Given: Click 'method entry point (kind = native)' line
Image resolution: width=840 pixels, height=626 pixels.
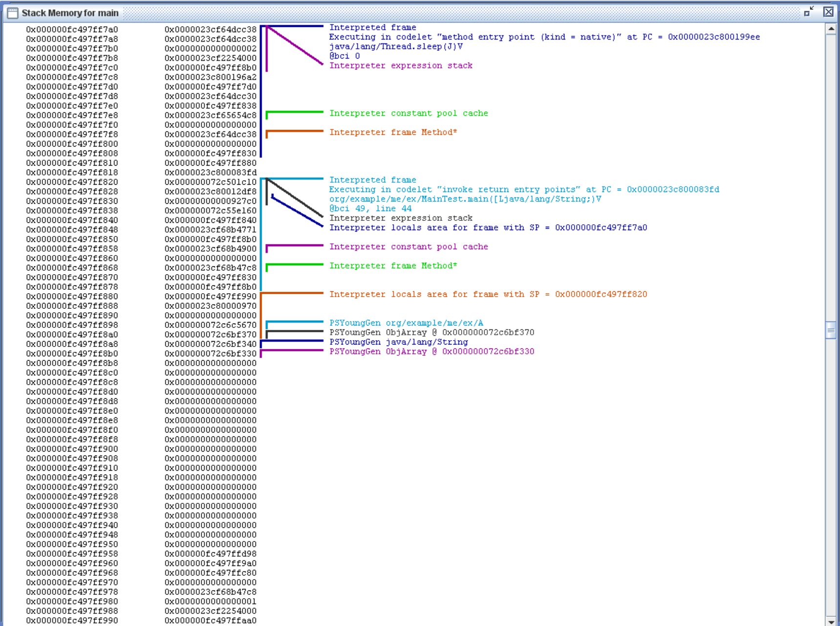Looking at the screenshot, I should point(544,37).
